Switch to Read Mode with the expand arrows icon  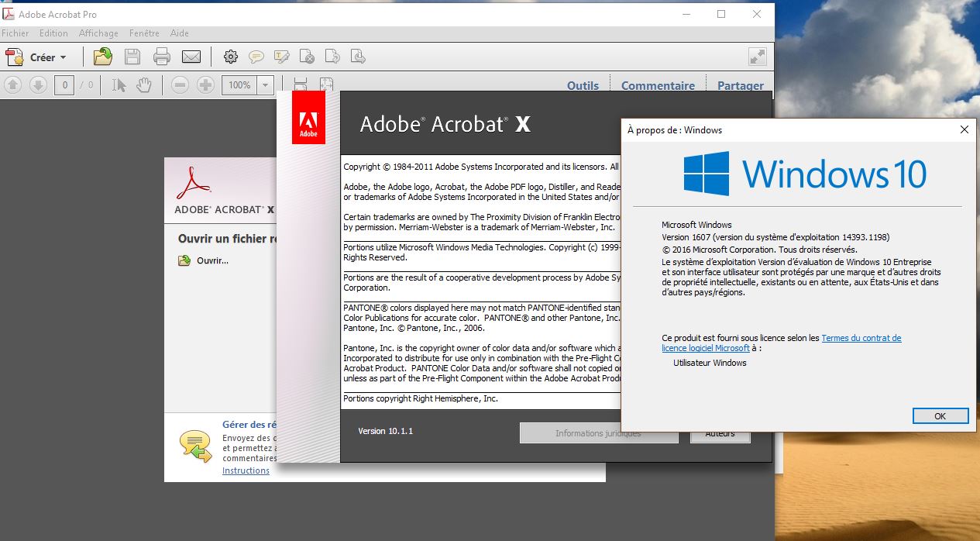click(757, 57)
